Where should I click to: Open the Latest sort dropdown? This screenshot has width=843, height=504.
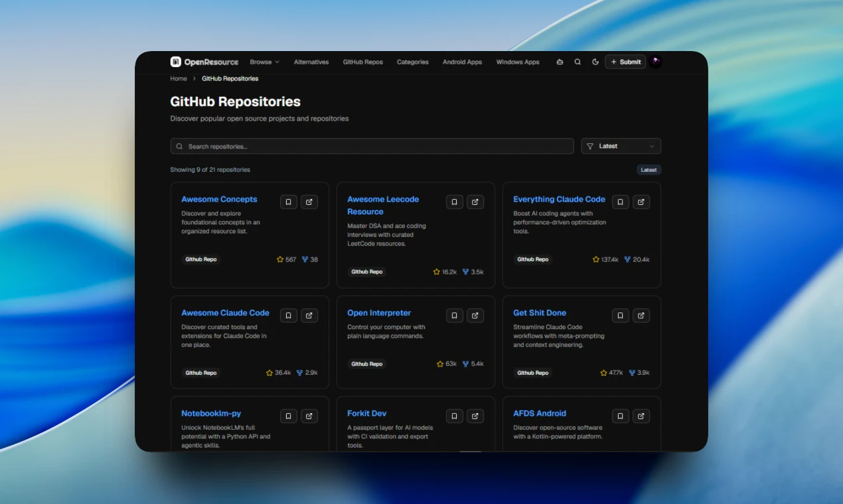pos(621,146)
